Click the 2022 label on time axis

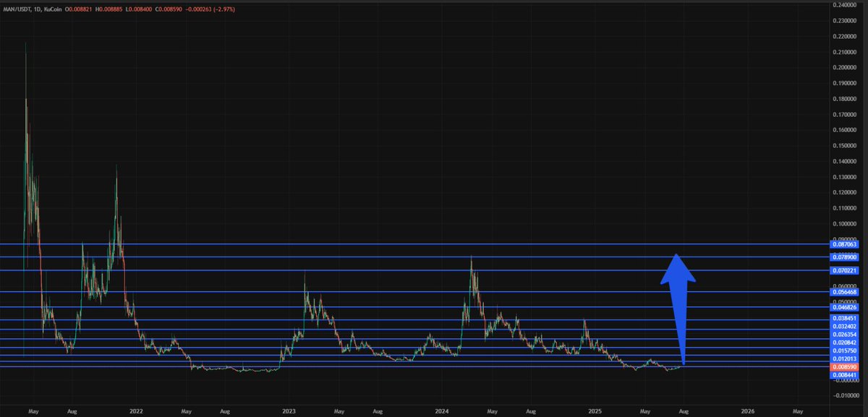(x=136, y=410)
